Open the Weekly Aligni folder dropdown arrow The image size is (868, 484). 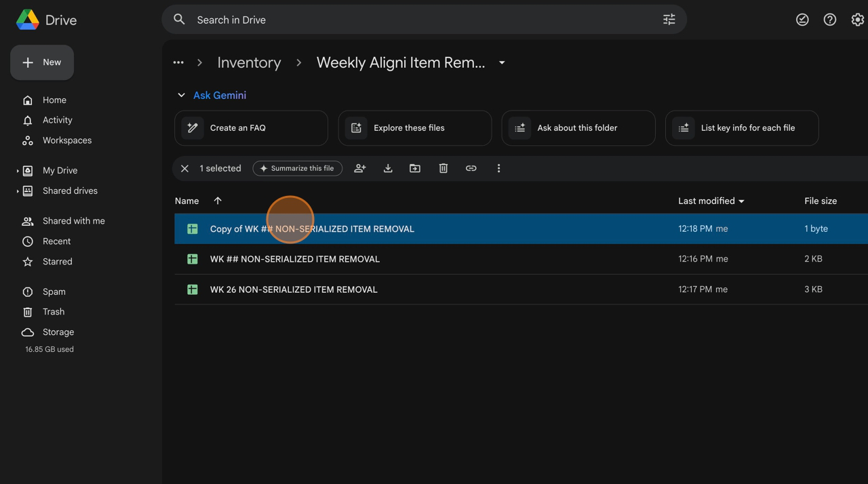click(x=502, y=62)
